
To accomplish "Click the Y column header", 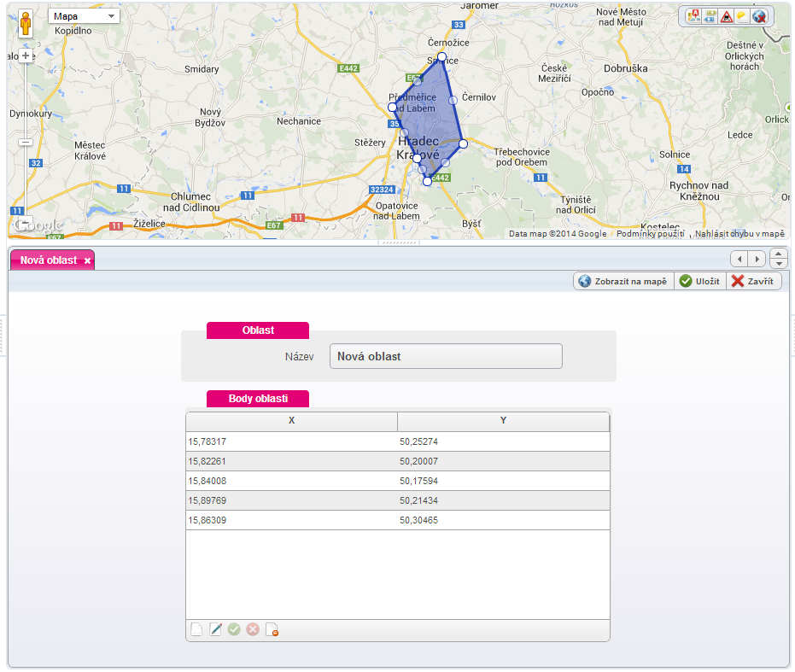I will click(503, 420).
